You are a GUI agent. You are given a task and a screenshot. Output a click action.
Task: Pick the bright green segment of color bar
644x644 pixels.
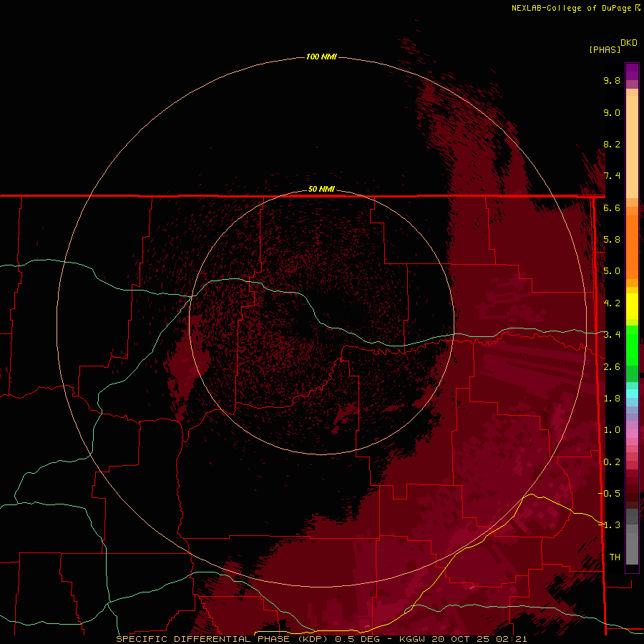click(x=632, y=345)
